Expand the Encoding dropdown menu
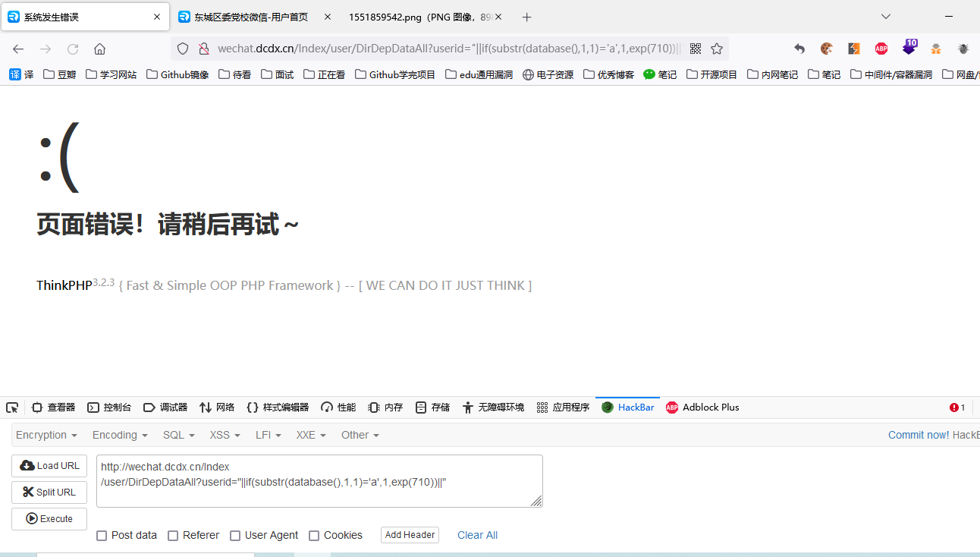This screenshot has width=980, height=557. pos(120,435)
